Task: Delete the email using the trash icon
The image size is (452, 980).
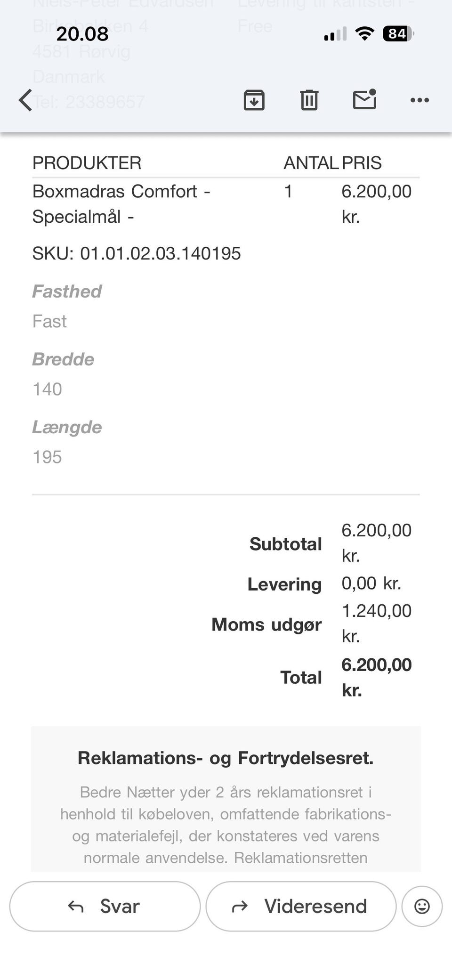Action: coord(309,100)
